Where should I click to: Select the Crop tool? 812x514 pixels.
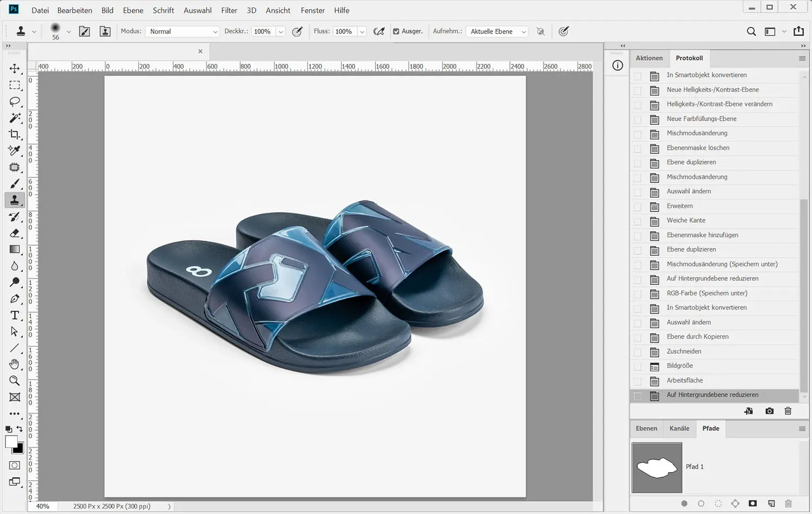point(15,134)
